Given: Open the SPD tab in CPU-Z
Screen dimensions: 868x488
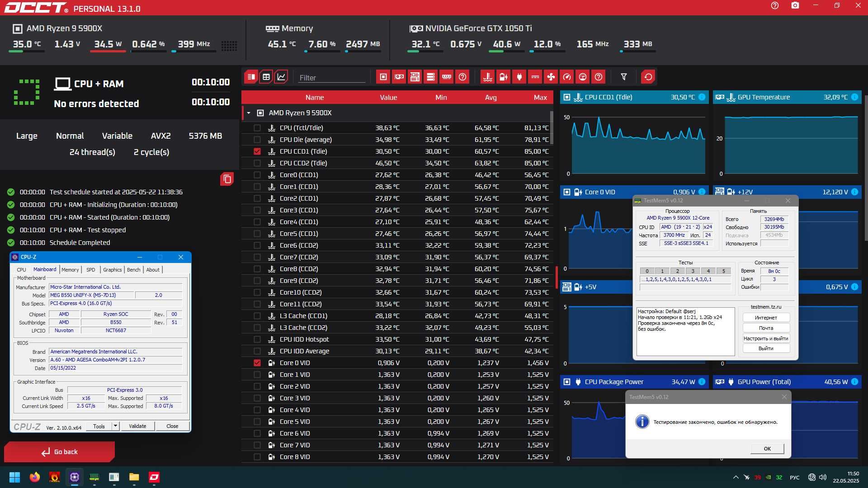Looking at the screenshot, I should tap(91, 270).
